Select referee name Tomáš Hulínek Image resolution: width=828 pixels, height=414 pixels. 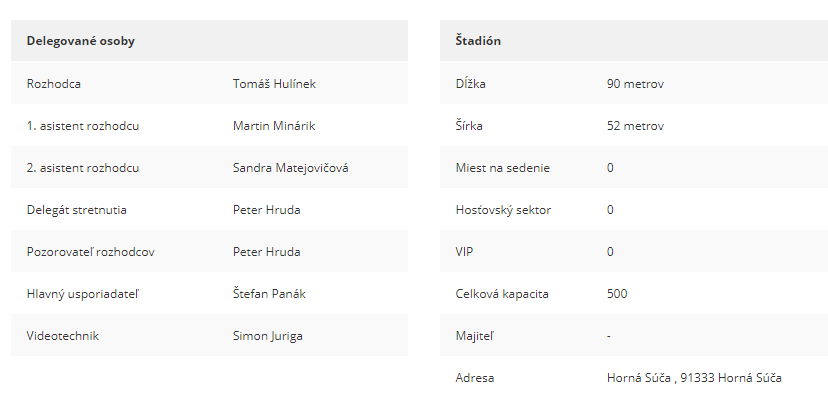274,83
